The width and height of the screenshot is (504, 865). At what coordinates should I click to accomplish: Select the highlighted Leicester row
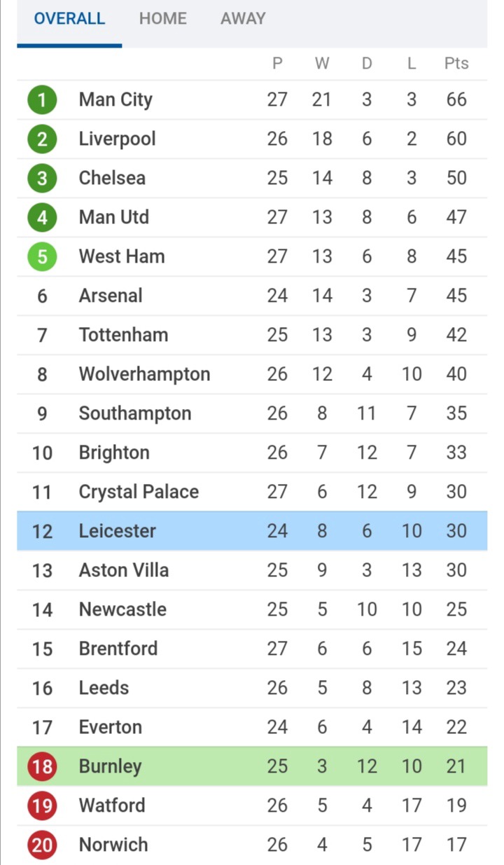coord(252,531)
